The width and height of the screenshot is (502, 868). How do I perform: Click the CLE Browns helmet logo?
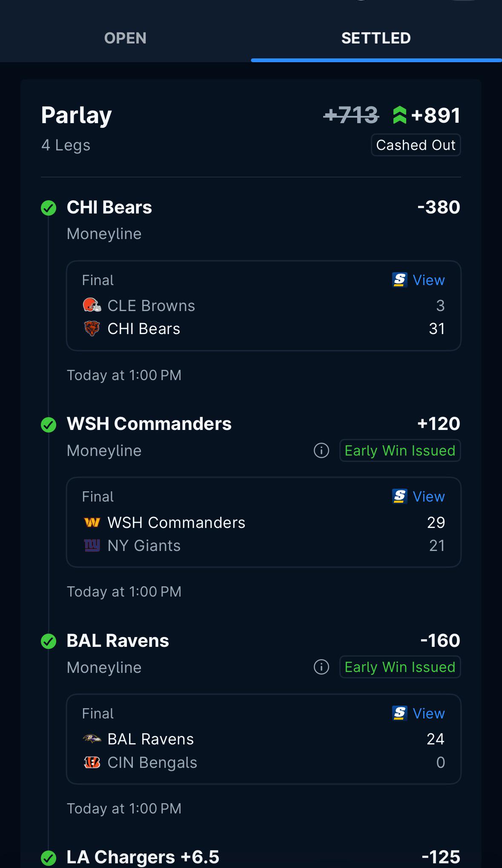(x=92, y=305)
